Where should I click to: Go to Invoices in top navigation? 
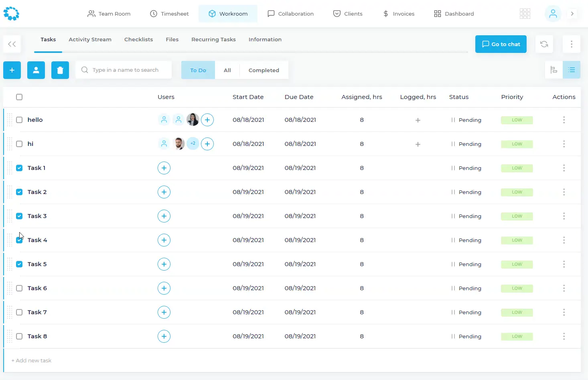(x=398, y=14)
